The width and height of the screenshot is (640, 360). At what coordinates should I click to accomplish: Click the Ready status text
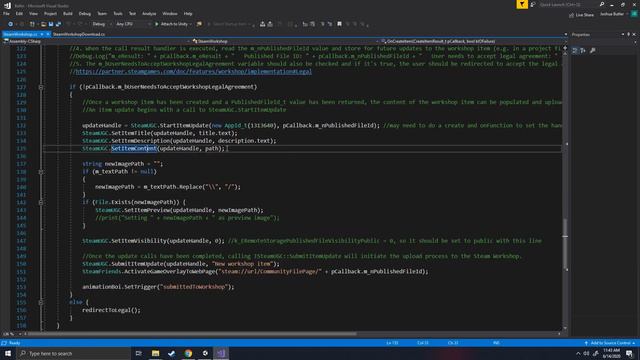(14, 343)
